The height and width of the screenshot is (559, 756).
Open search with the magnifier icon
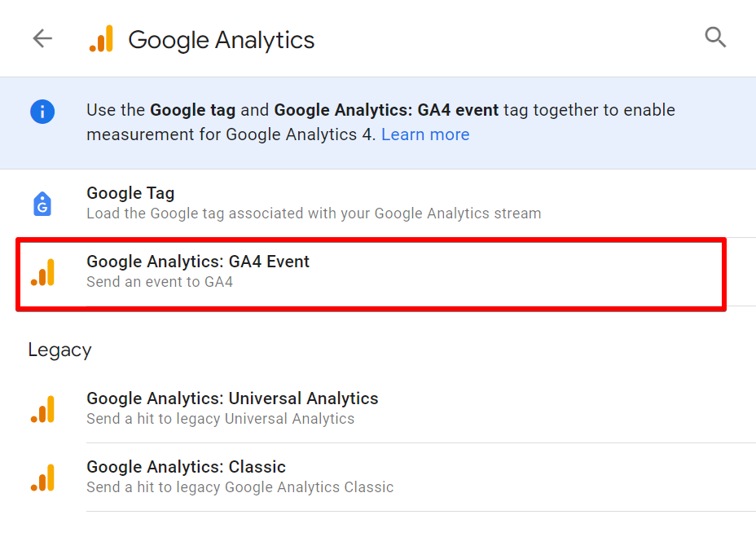click(715, 37)
